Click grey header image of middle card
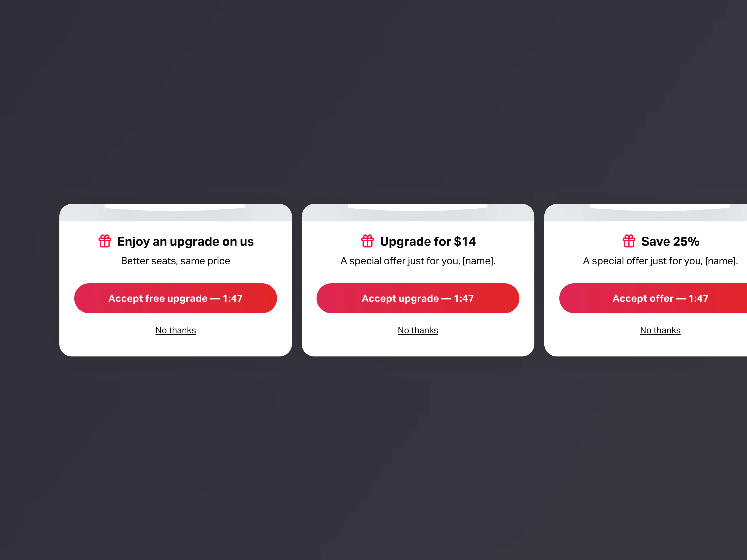The width and height of the screenshot is (747, 560). pos(418,213)
